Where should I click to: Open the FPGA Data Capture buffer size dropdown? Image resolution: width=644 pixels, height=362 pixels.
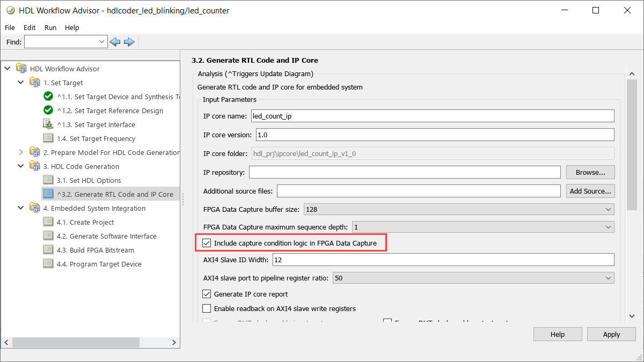tap(607, 209)
